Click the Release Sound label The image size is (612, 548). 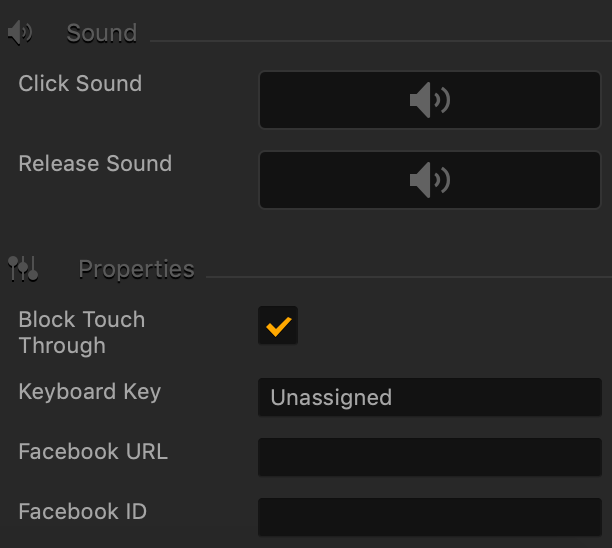(95, 163)
